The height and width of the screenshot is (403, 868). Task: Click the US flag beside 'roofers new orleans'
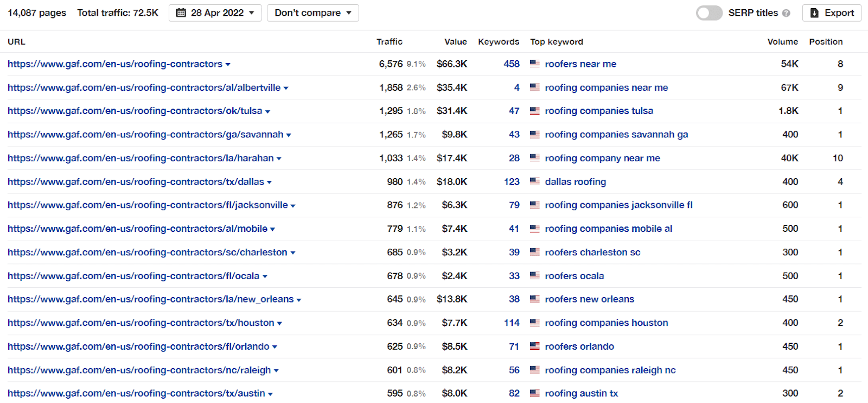pyautogui.click(x=535, y=299)
